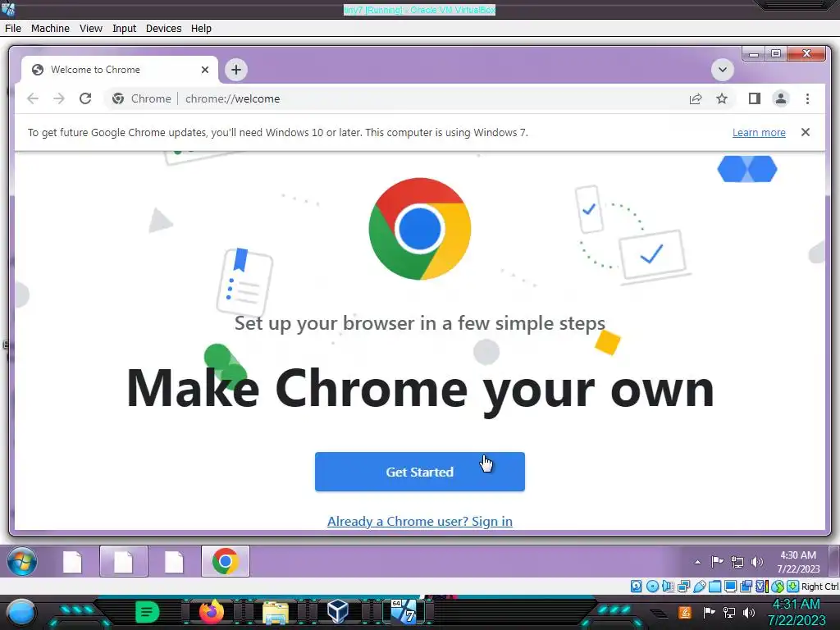
Task: Click the Get Started button
Action: click(419, 472)
